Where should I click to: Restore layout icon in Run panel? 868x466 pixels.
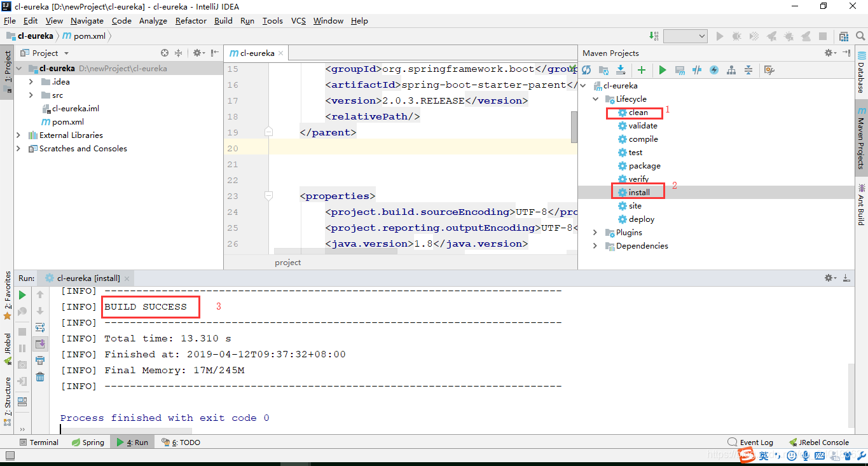tap(22, 402)
